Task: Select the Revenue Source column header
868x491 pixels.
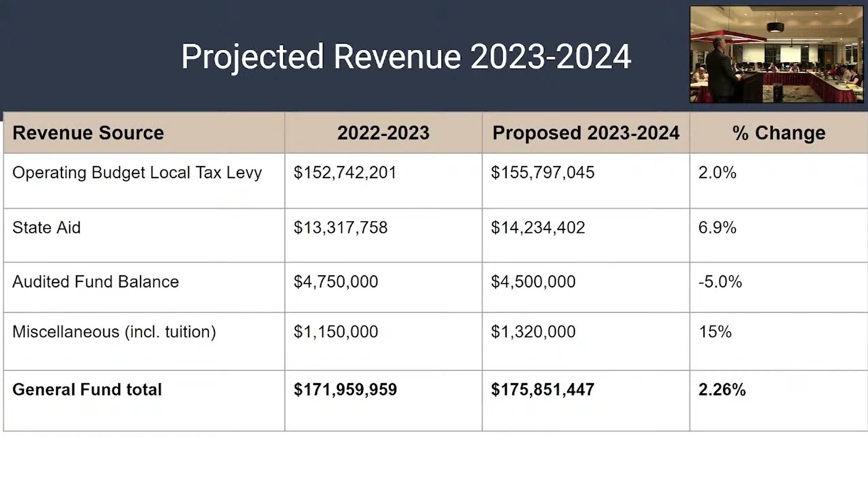Action: pos(88,133)
